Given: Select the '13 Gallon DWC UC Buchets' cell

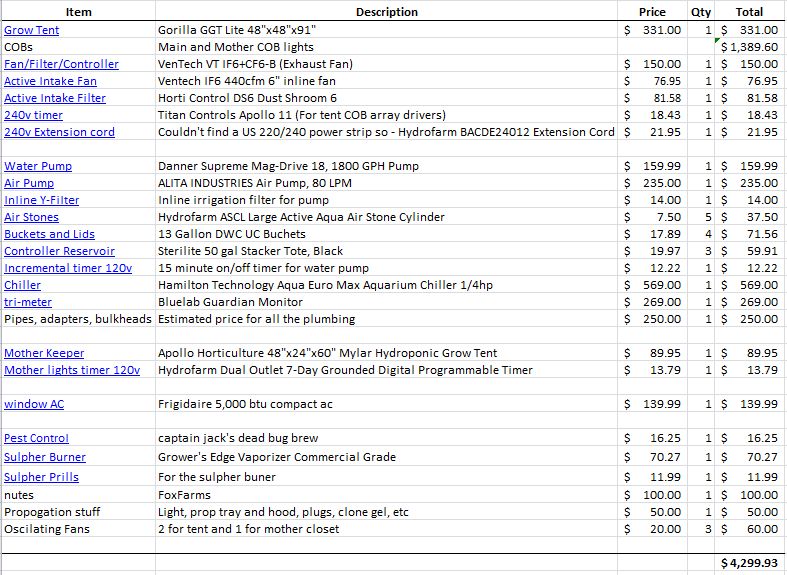Looking at the screenshot, I should pos(386,234).
